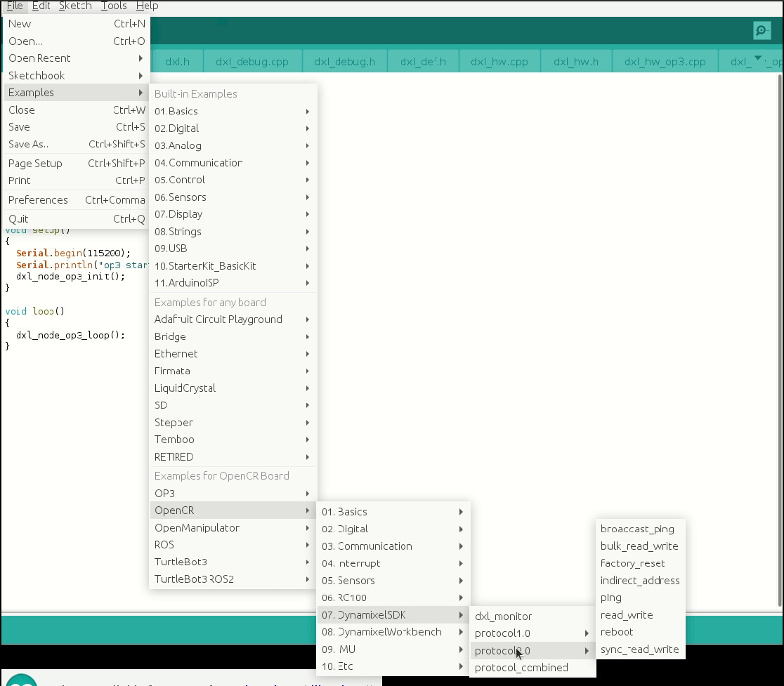
Task: Click Preferences in the File menu
Action: point(39,200)
